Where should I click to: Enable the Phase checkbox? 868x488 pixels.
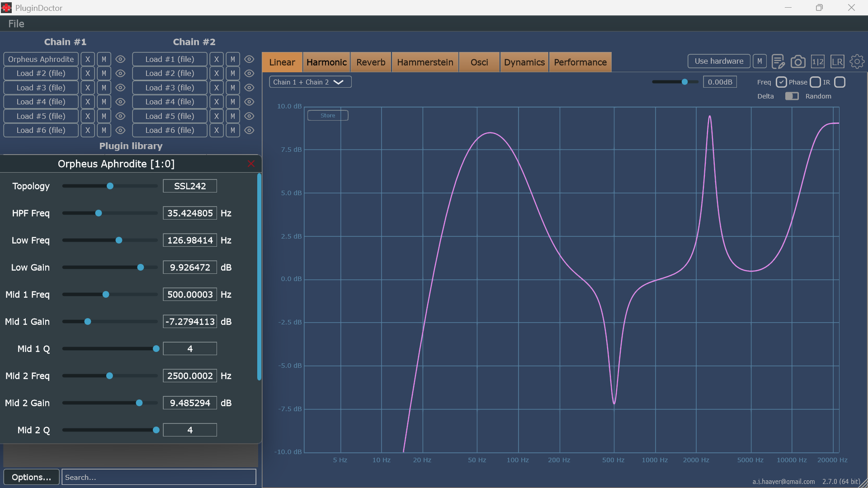click(x=815, y=82)
